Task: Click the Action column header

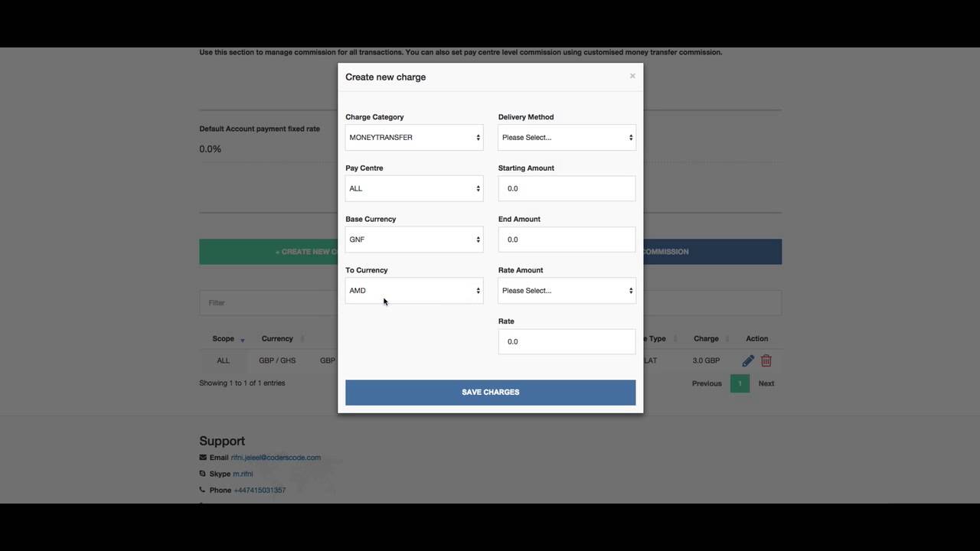Action: click(756, 339)
